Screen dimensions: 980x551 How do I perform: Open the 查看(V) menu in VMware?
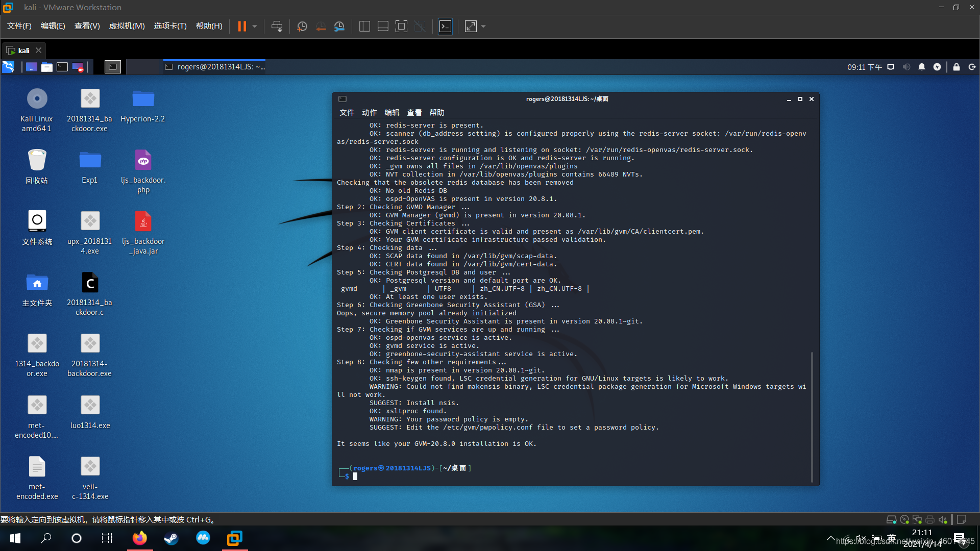tap(87, 26)
